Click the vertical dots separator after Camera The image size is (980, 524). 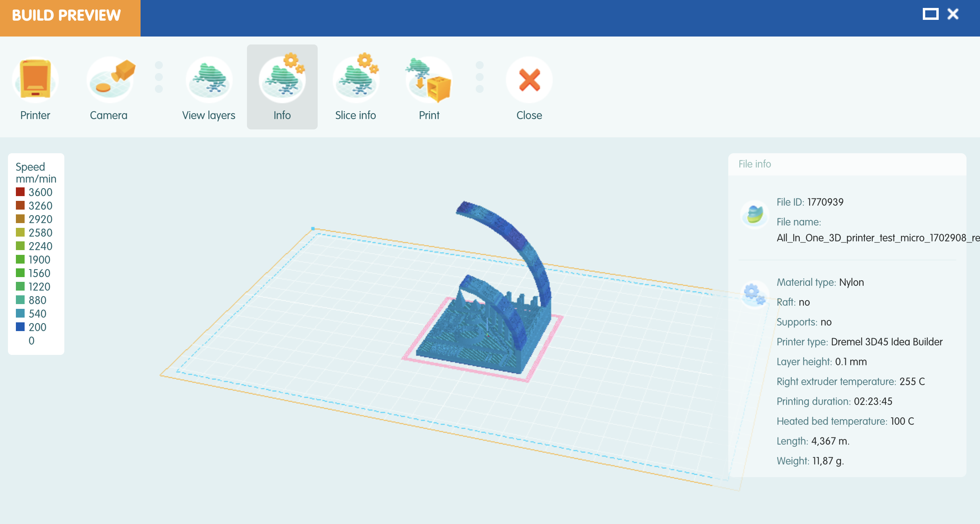(159, 77)
